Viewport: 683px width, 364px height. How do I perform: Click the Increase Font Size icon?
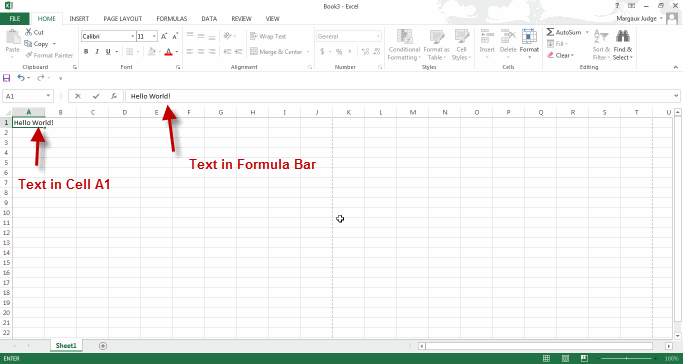[164, 37]
